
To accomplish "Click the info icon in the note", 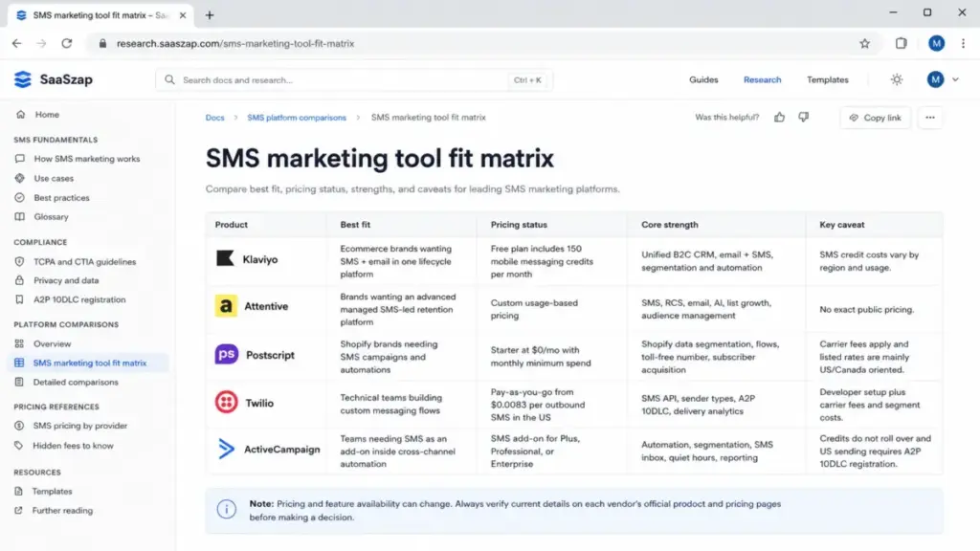I will [226, 509].
